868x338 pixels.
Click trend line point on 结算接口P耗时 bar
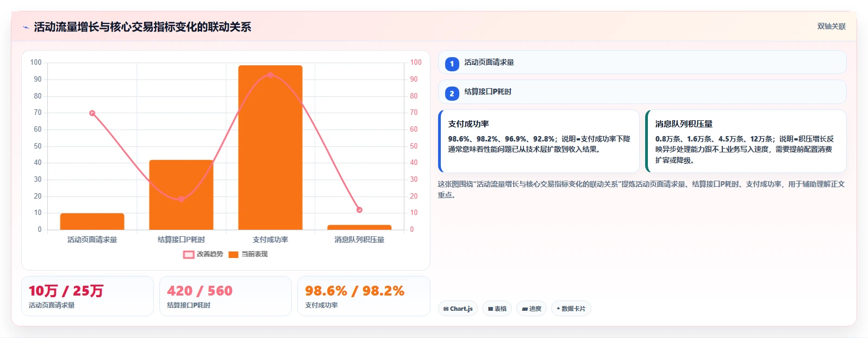pos(181,199)
